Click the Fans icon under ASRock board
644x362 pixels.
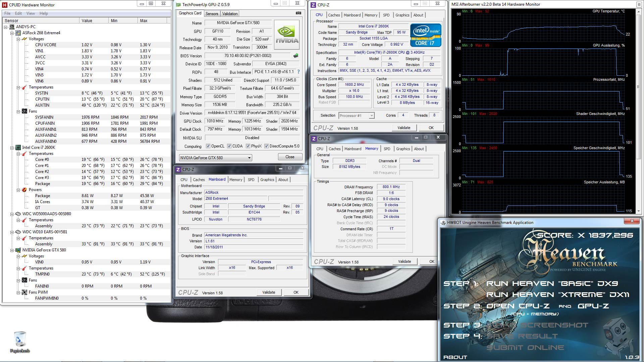tap(24, 111)
